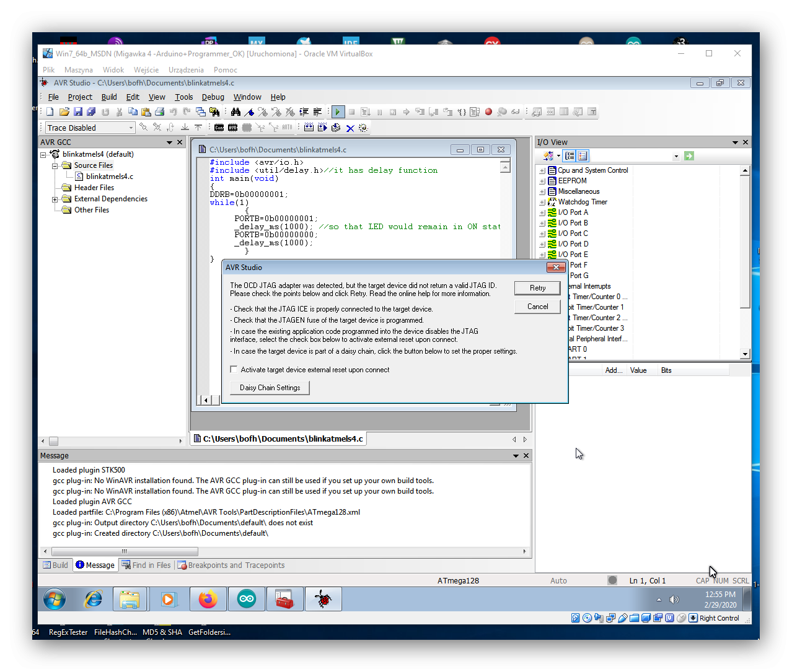Image resolution: width=792 pixels, height=672 pixels.
Task: Click the New File toolbar icon
Action: pyautogui.click(x=50, y=112)
